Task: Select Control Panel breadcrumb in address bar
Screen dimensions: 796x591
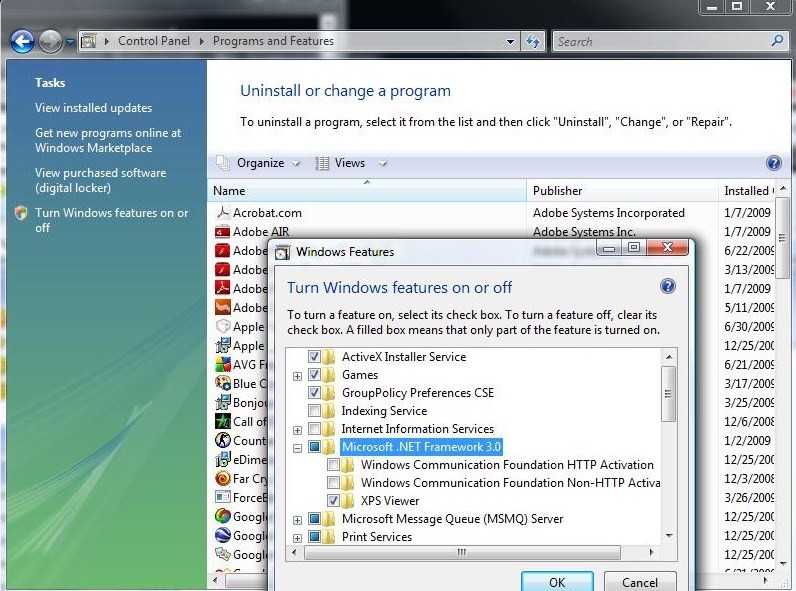Action: [x=154, y=41]
